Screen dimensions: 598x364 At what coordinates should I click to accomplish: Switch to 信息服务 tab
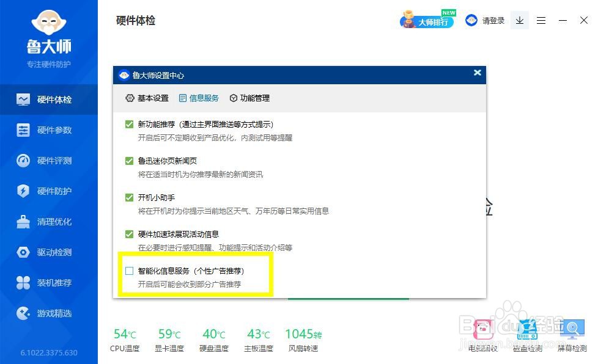coord(199,98)
